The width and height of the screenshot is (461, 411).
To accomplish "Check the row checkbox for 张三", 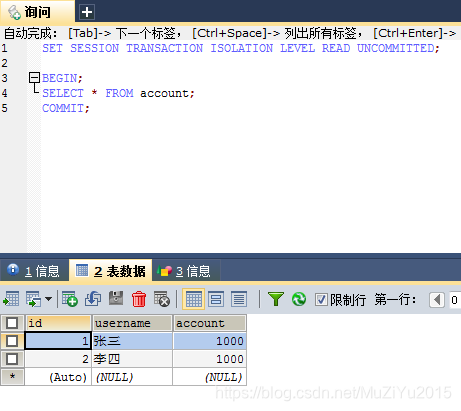I will click(x=12, y=341).
